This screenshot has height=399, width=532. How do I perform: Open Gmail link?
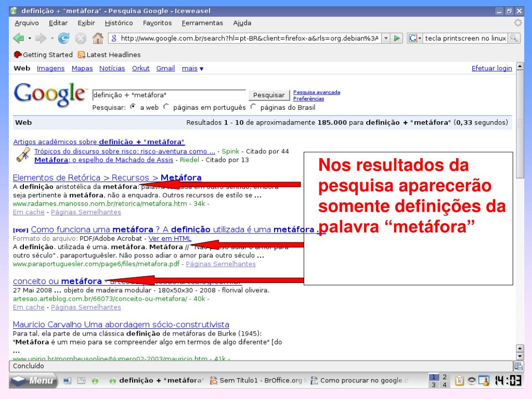(x=165, y=68)
